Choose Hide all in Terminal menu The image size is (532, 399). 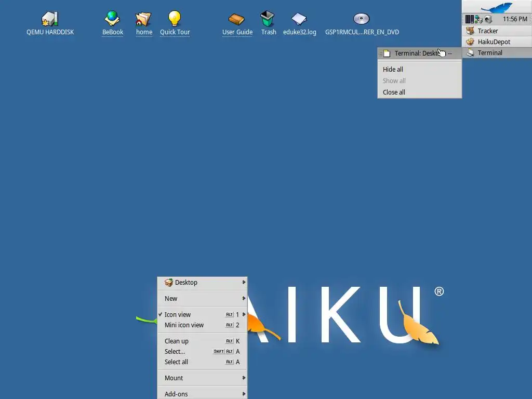click(x=419, y=69)
